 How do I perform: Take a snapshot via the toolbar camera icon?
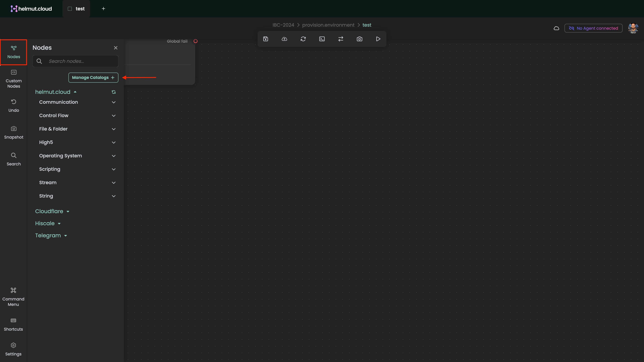point(359,39)
